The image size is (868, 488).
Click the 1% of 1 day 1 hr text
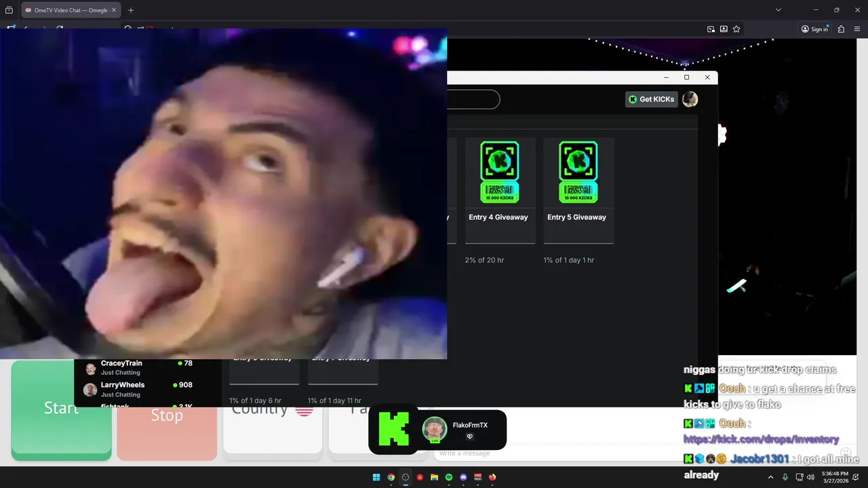[x=568, y=260]
